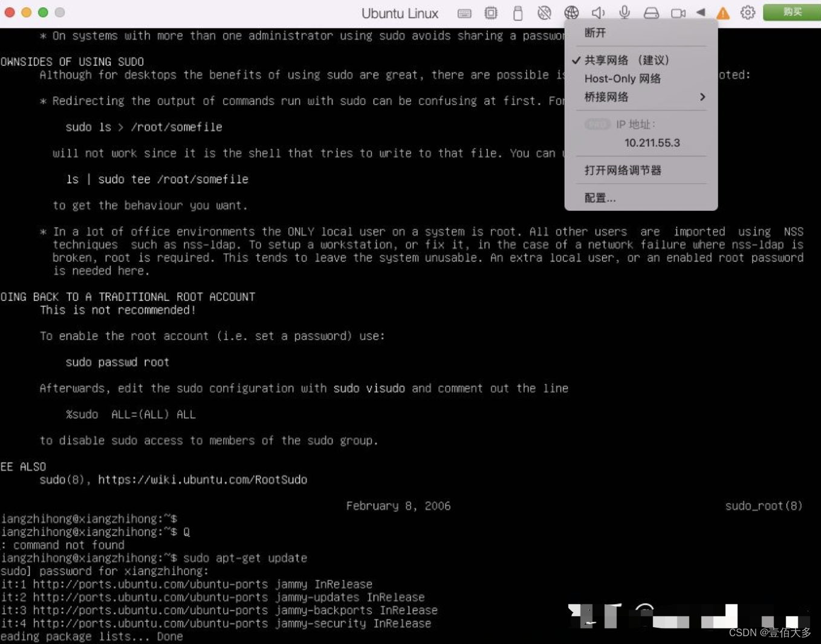Click the 'sudo passwd root' command text
The width and height of the screenshot is (821, 644).
[117, 362]
